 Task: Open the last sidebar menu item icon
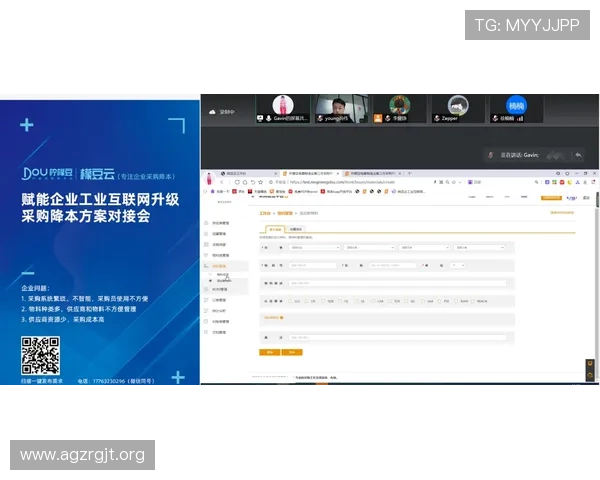tap(206, 332)
